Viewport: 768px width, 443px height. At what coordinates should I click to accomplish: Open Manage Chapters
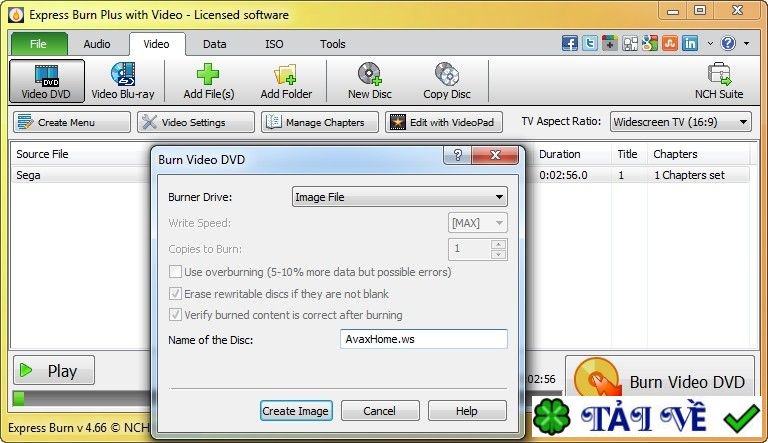point(320,122)
